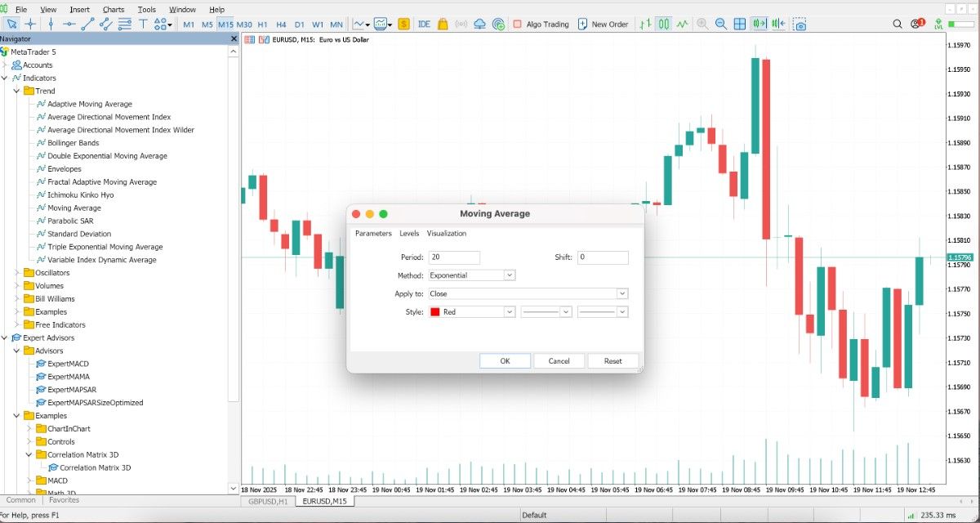
Task: Switch chart to D1 timeframe
Action: coord(300,25)
